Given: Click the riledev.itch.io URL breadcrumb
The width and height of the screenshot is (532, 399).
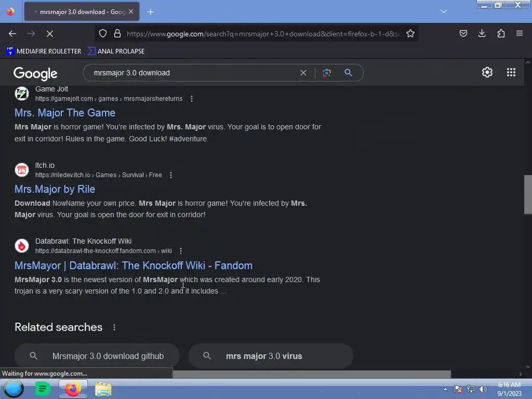Looking at the screenshot, I should point(98,175).
